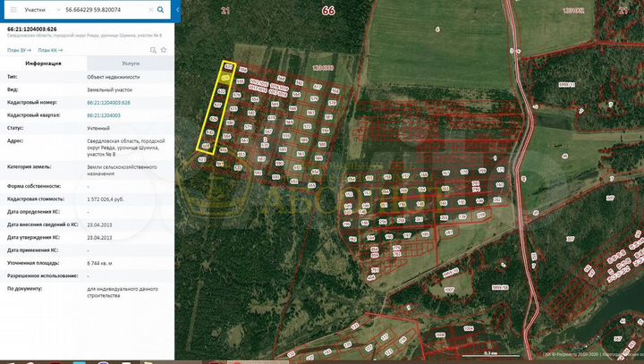Click region label 66 on map
Viewport: 644px width, 364px height.
tap(328, 11)
